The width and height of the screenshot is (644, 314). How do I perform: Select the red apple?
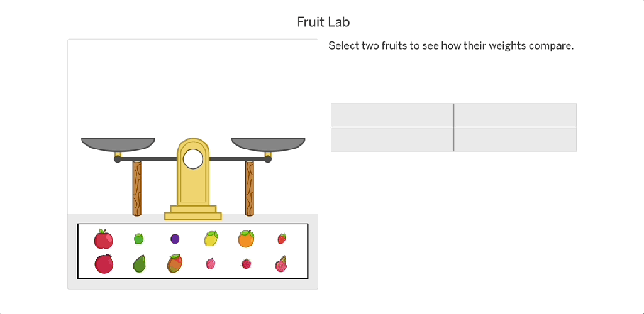click(103, 239)
